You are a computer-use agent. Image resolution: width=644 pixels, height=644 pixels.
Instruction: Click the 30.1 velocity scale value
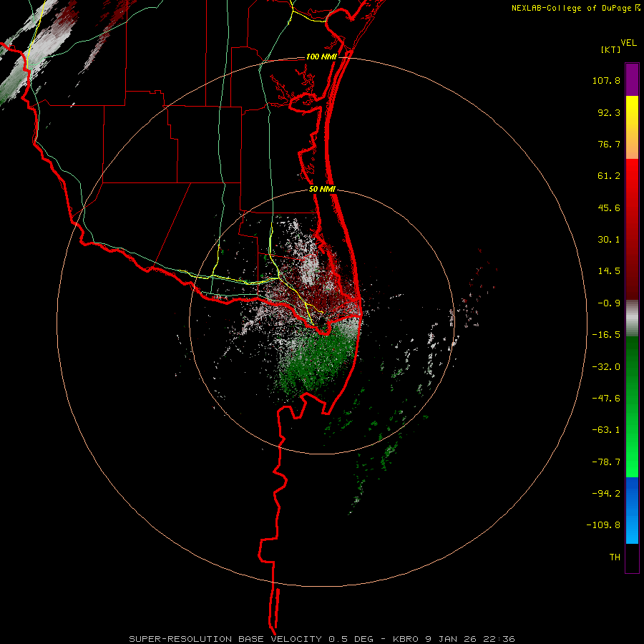click(x=609, y=240)
